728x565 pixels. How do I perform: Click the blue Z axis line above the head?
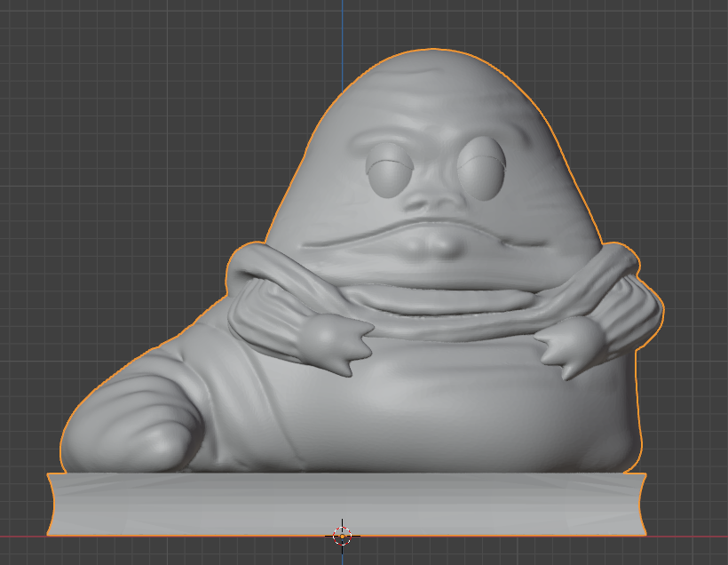point(343,27)
